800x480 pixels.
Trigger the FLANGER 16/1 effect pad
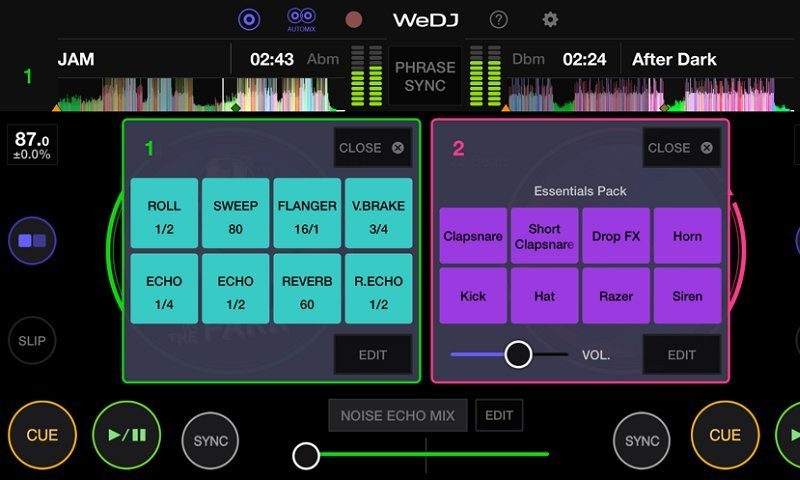[307, 214]
